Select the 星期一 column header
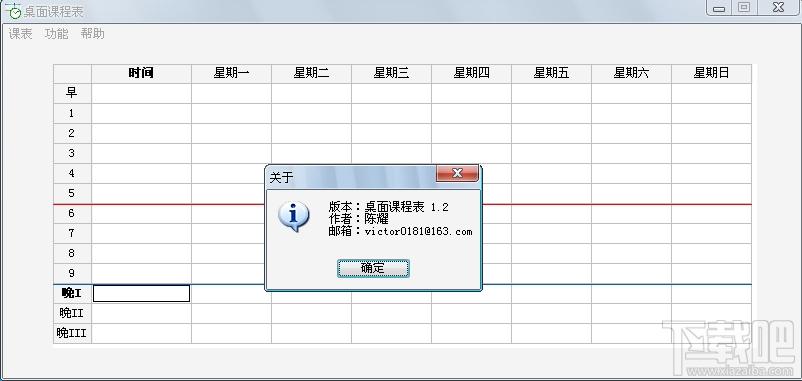The image size is (802, 381). tap(232, 74)
